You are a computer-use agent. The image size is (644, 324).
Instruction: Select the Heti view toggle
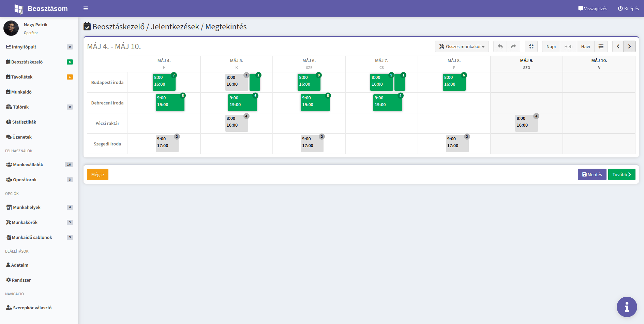(x=568, y=46)
